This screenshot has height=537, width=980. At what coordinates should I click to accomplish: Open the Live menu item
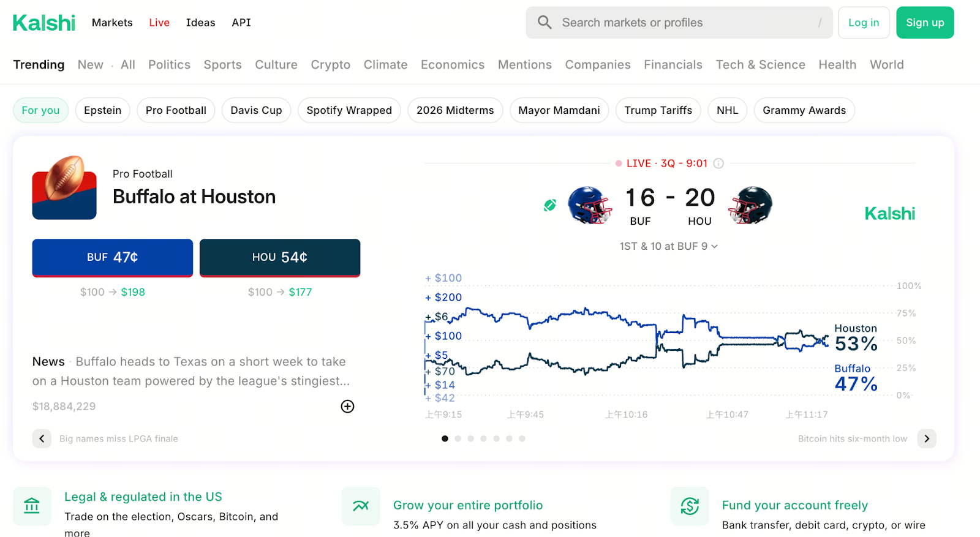(159, 23)
